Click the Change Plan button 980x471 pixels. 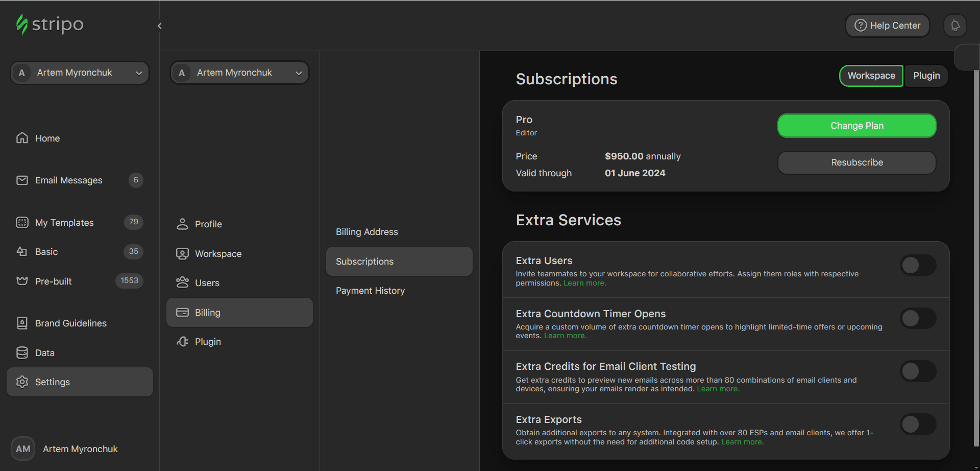pyautogui.click(x=856, y=126)
